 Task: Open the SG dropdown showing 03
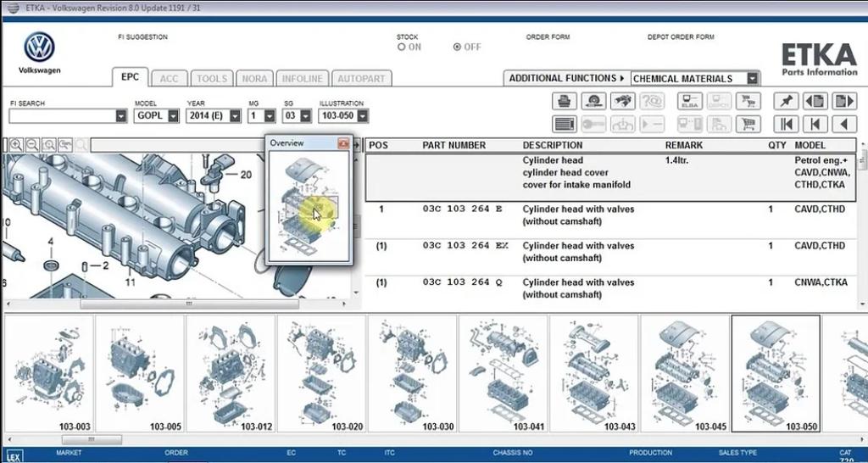306,116
